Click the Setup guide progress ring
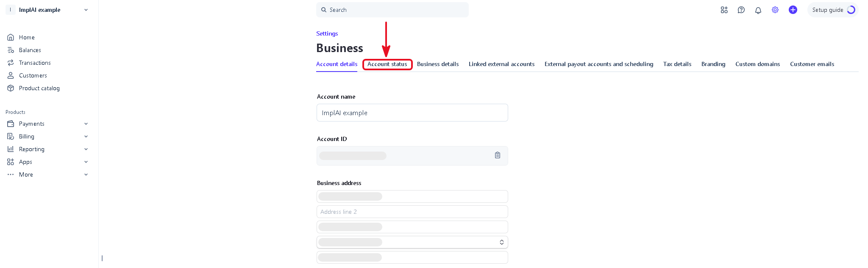 (851, 10)
